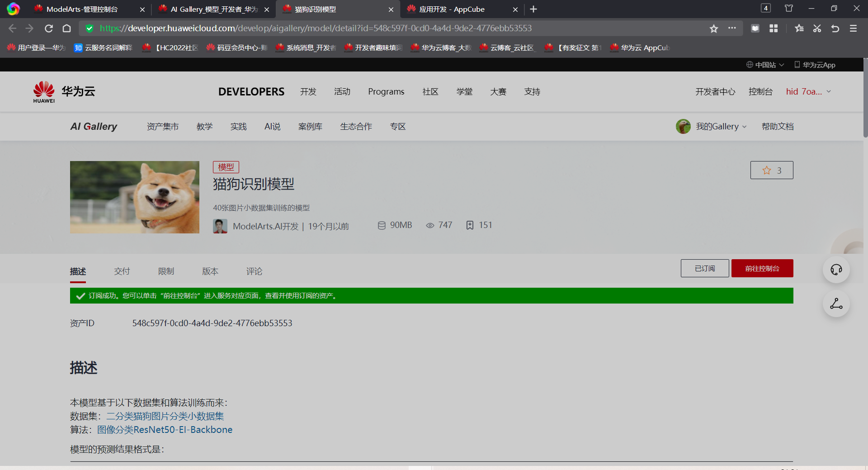The image size is (868, 470).
Task: Open the 开发 menu
Action: pos(308,92)
